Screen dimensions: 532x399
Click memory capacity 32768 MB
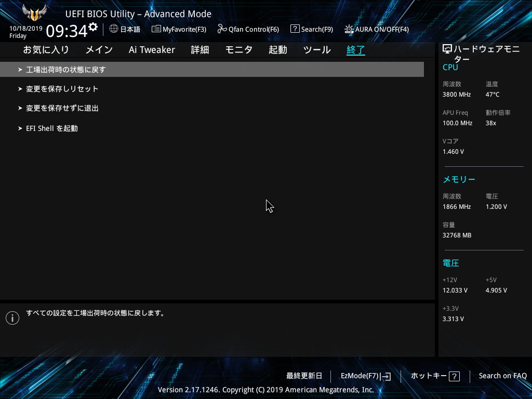coord(457,235)
